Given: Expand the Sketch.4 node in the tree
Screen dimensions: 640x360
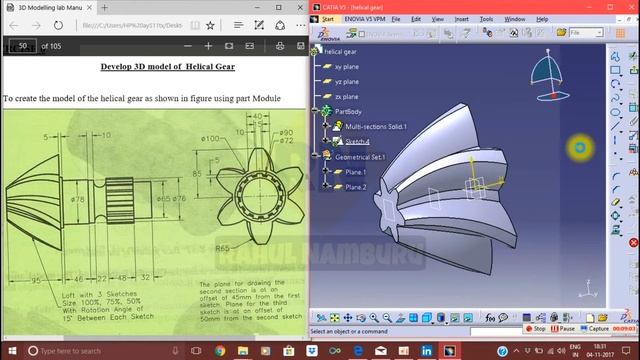Looking at the screenshot, I should click(326, 140).
